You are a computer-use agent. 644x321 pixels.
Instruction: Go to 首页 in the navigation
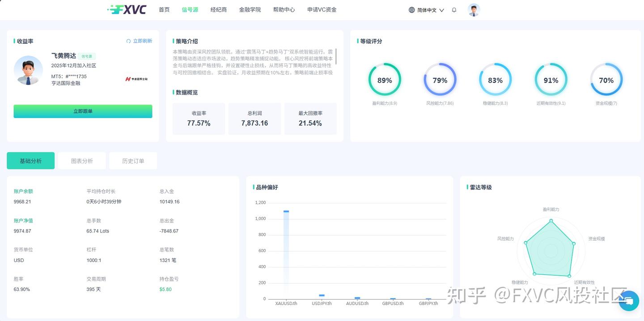click(164, 9)
